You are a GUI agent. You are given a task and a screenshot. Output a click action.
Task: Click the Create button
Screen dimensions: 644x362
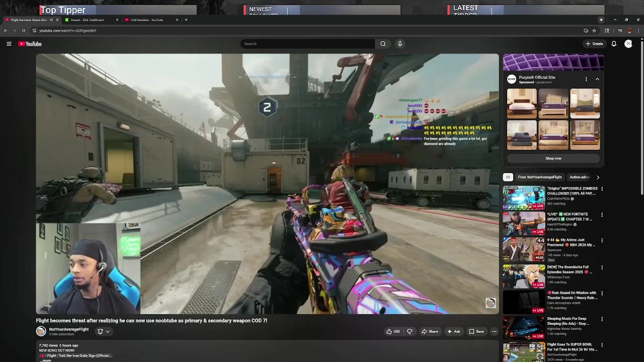594,44
